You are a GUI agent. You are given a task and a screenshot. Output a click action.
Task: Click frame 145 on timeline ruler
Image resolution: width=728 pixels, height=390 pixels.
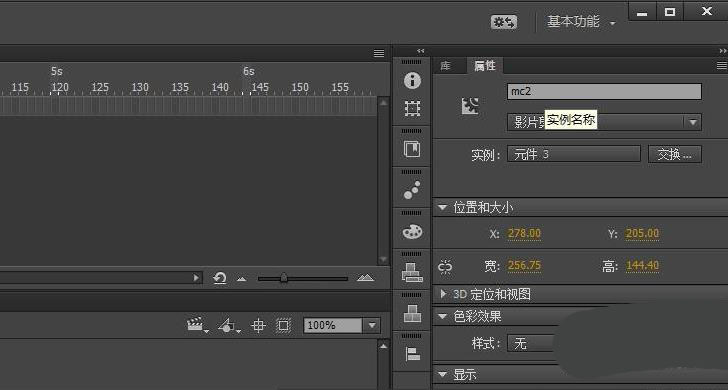pos(260,87)
